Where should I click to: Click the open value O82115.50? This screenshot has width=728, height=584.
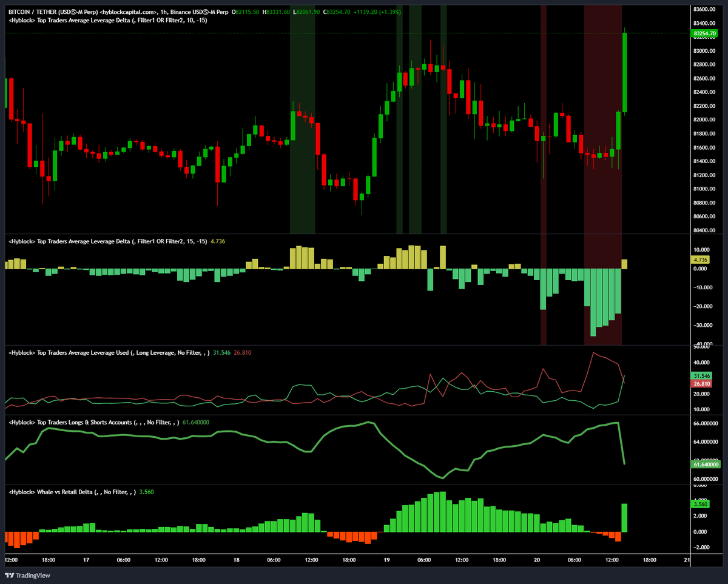(x=244, y=12)
